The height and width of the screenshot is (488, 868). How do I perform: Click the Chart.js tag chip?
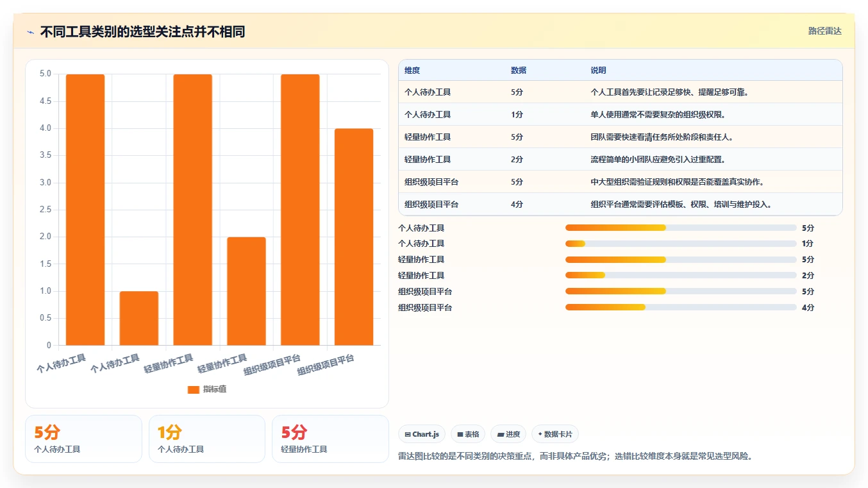click(422, 434)
